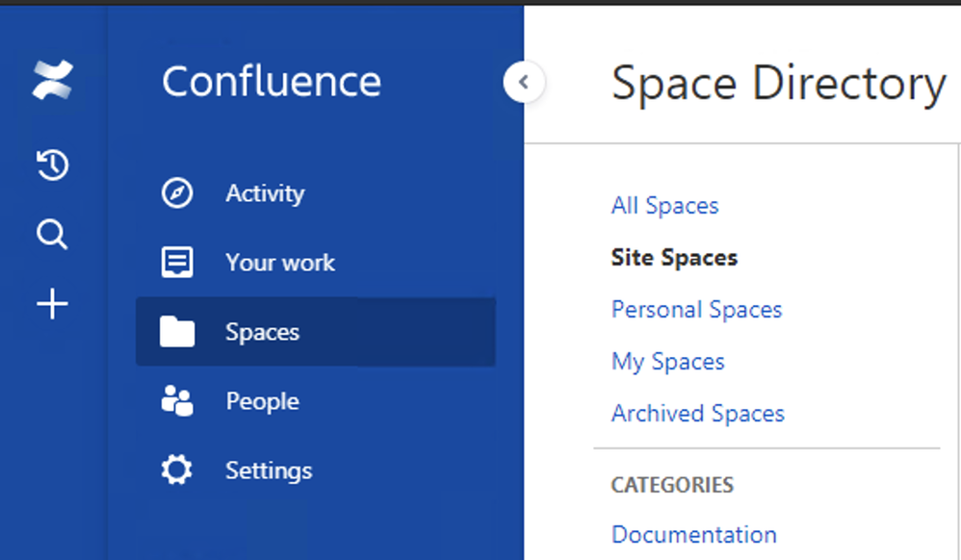The width and height of the screenshot is (961, 560).
Task: Click the Confluence title text
Action: 272,82
